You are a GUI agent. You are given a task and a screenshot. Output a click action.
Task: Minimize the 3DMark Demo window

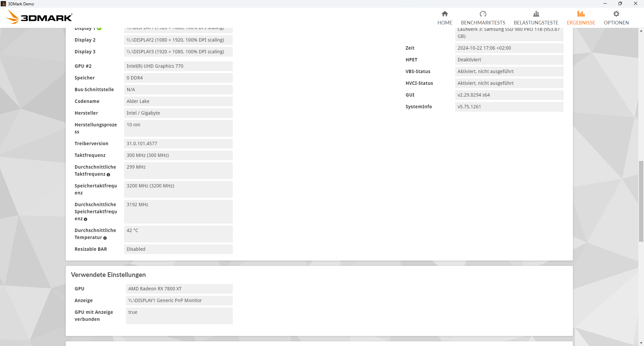pyautogui.click(x=605, y=4)
